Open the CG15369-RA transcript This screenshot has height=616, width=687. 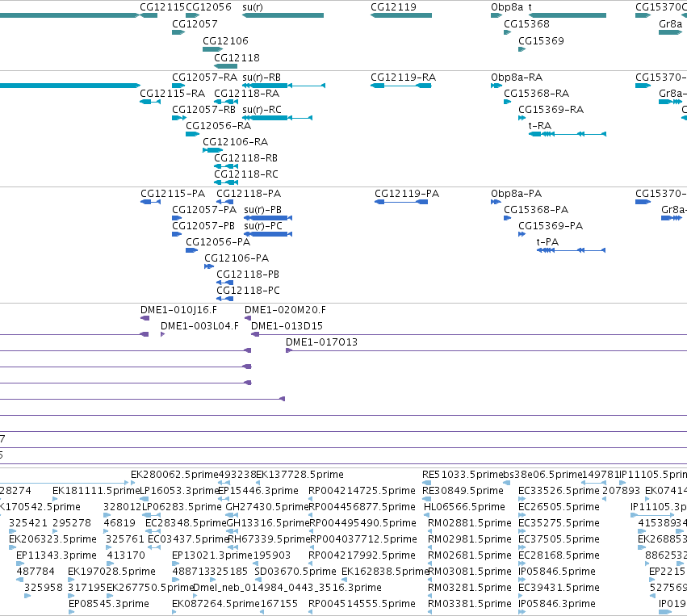[522, 118]
